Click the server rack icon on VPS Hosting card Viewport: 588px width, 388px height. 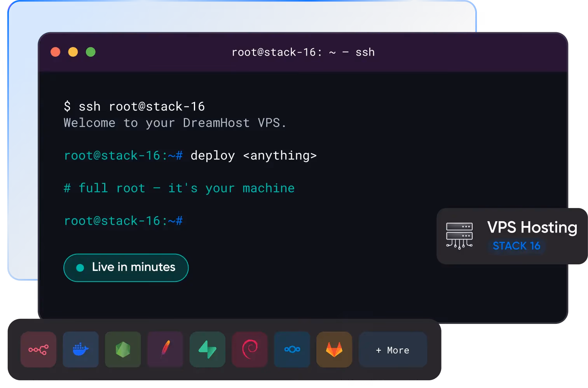(459, 236)
